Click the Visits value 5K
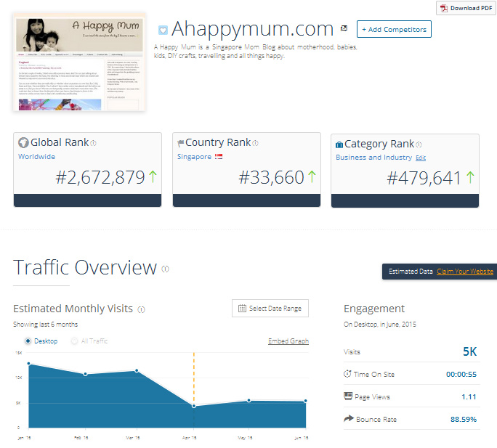Image resolution: width=497 pixels, height=448 pixels. coord(469,351)
